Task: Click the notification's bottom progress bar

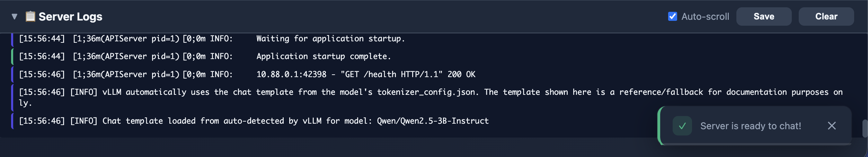Action: click(755, 144)
